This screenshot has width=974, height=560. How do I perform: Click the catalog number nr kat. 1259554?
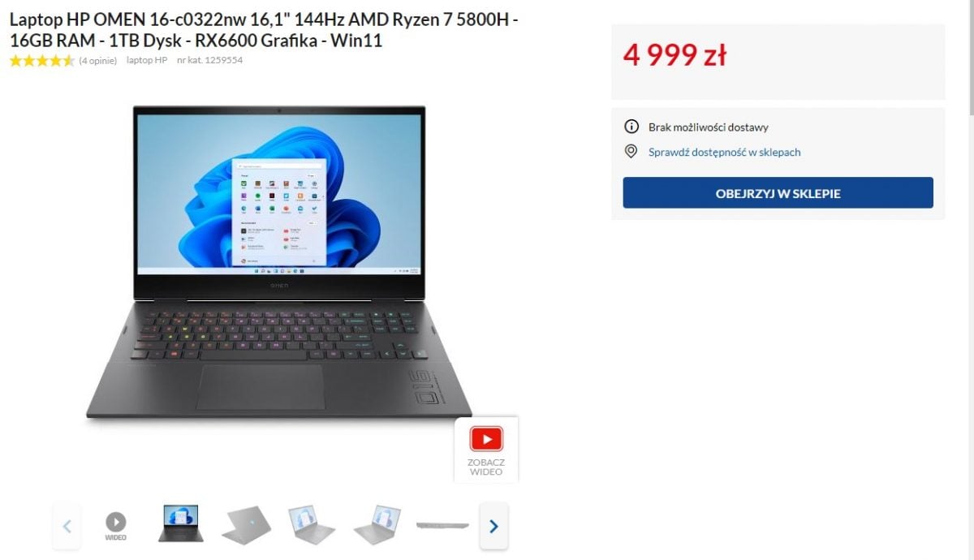coord(209,60)
